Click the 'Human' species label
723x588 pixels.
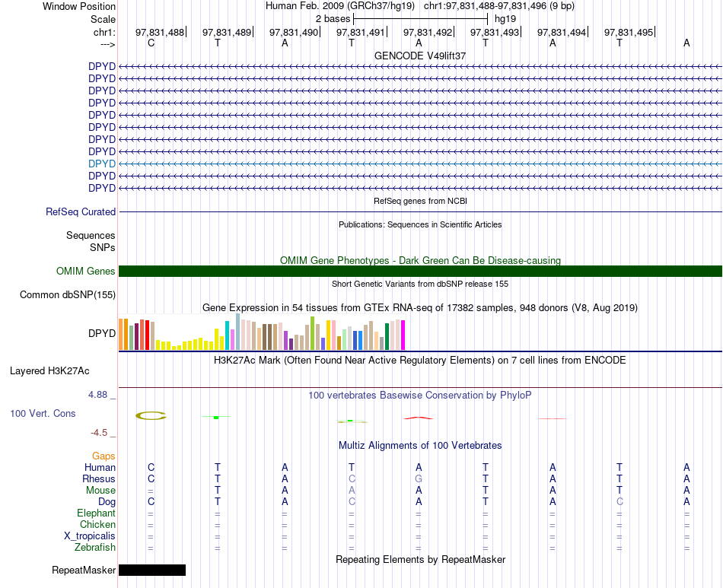(100, 468)
